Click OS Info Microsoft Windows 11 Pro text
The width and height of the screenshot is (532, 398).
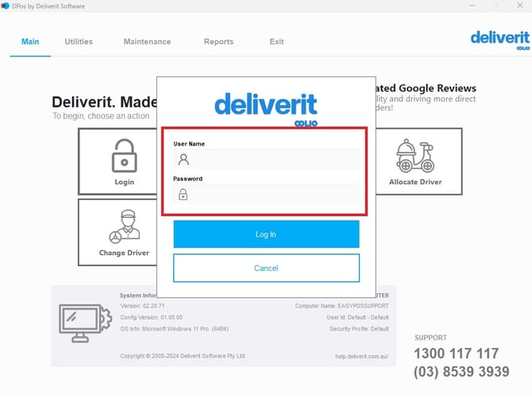point(175,329)
